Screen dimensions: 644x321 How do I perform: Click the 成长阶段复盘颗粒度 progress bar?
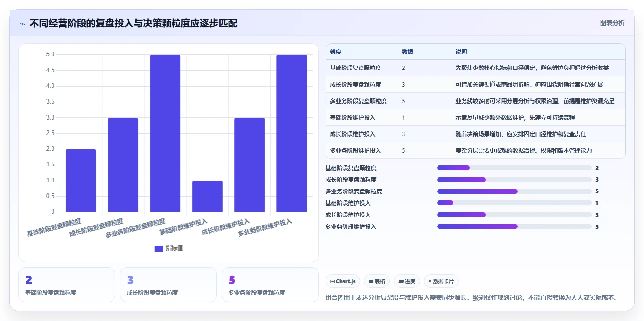point(514,180)
